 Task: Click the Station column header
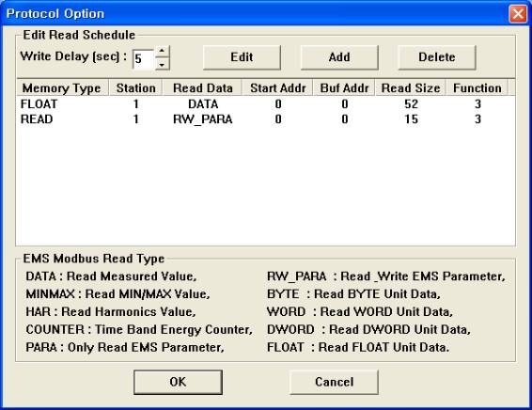tap(135, 87)
